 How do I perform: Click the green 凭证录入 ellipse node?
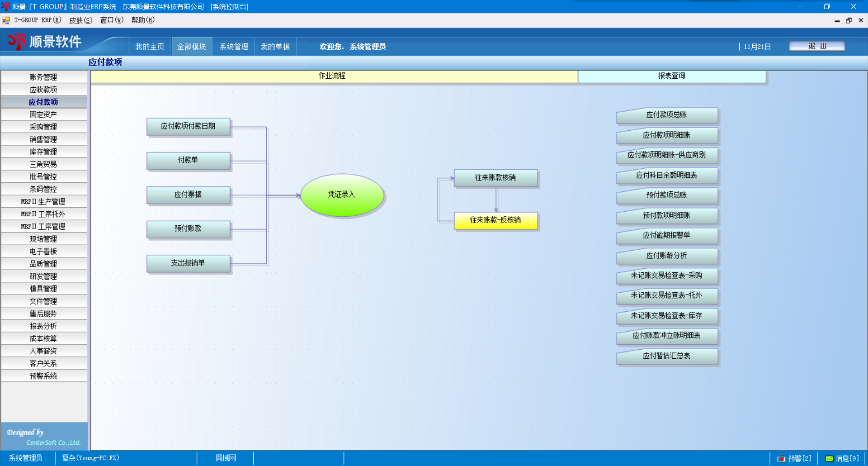(342, 195)
